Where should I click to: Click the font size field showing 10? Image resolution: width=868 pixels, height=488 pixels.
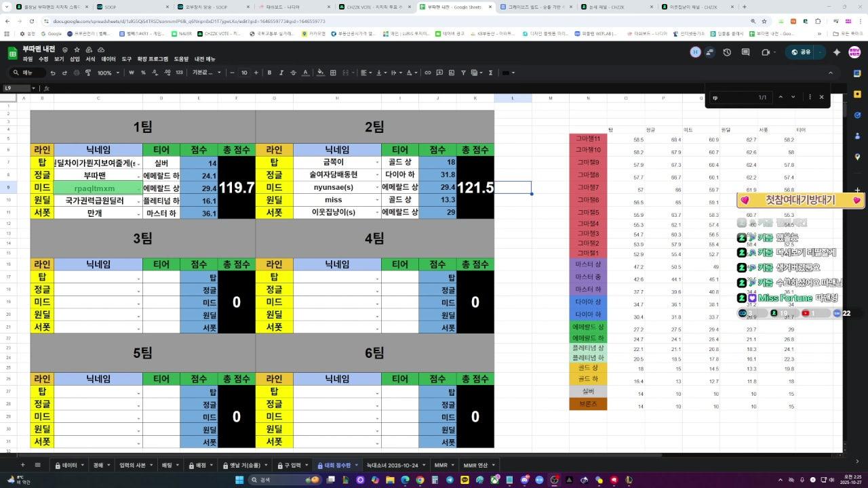[x=244, y=73]
